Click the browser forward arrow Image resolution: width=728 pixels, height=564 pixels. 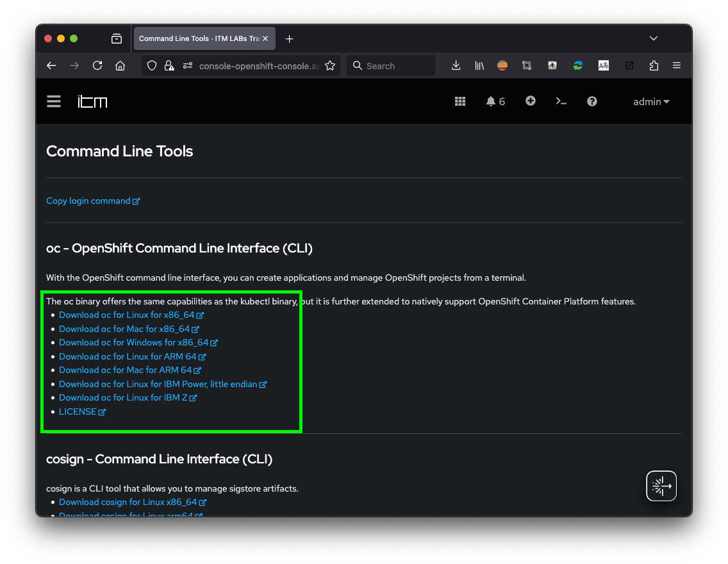point(74,66)
